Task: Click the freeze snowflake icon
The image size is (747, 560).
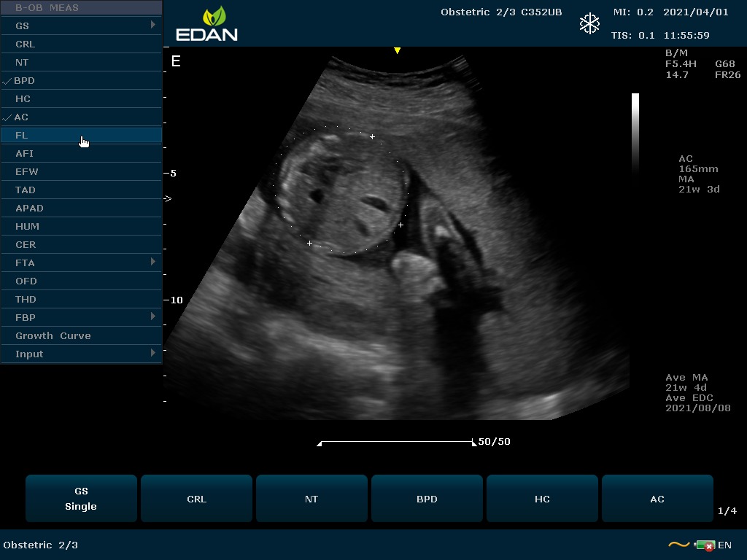Action: 589,23
